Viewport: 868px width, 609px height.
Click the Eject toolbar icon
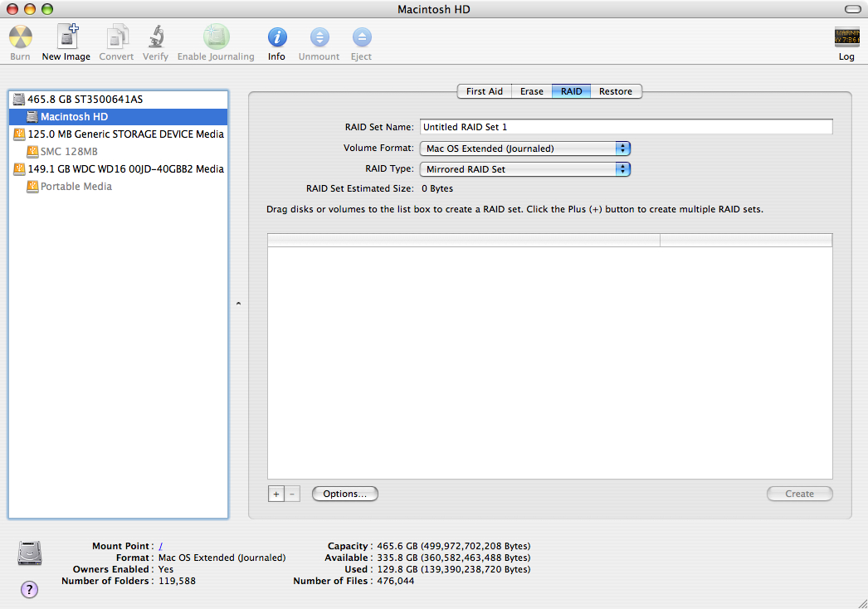click(x=361, y=38)
